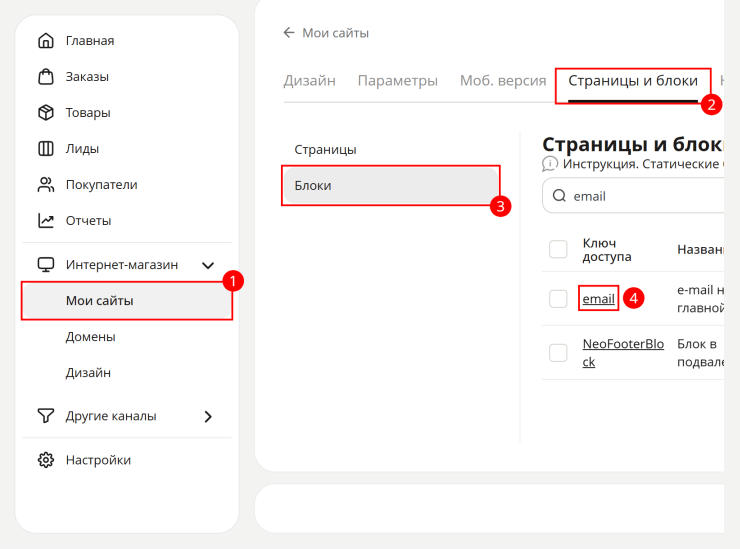
Task: Tick the checkbox in the NeoFooterBlock row
Action: click(558, 353)
